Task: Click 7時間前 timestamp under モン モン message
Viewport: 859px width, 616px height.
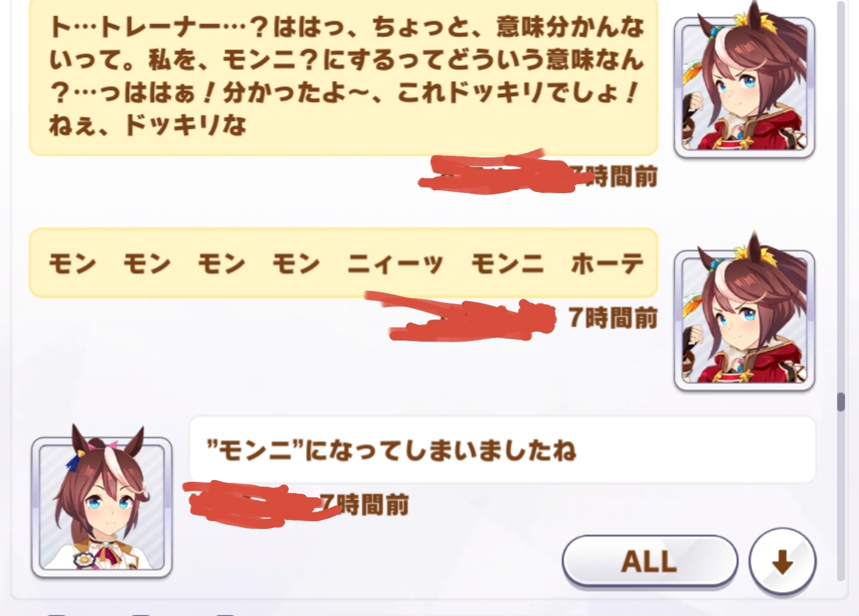Action: pyautogui.click(x=613, y=317)
